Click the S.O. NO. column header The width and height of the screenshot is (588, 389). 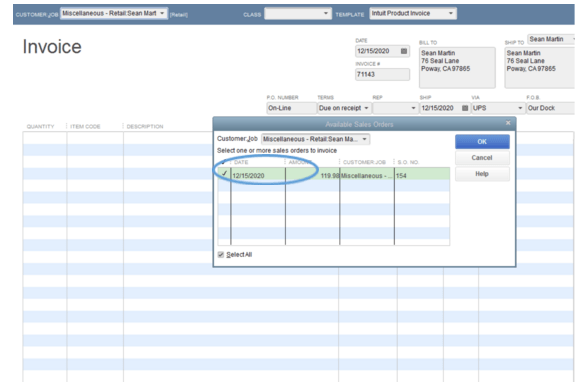tap(408, 162)
